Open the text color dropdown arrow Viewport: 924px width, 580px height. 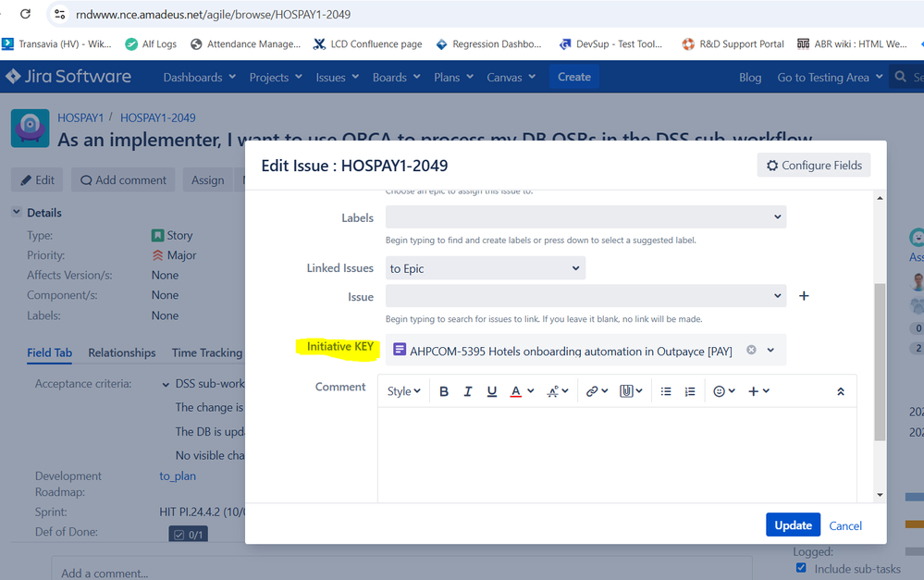click(x=531, y=390)
